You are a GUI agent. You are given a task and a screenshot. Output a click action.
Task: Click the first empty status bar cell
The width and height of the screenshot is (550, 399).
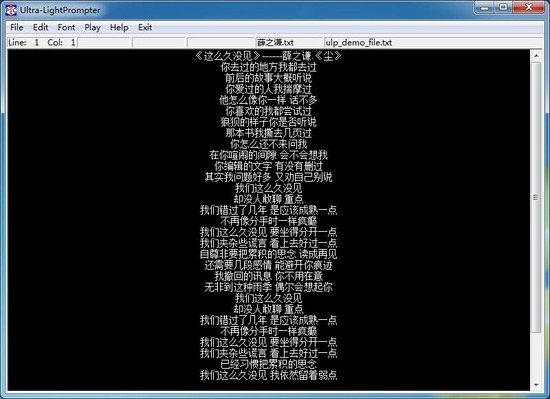(104, 43)
